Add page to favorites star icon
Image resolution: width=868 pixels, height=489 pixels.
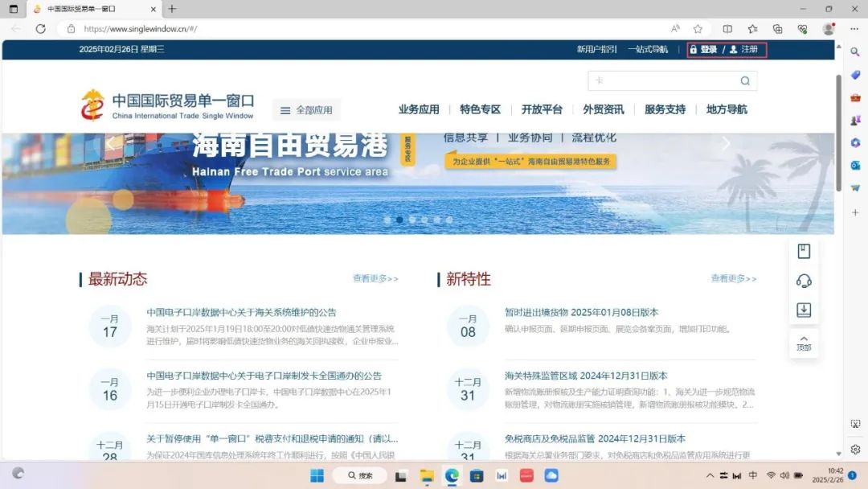(698, 28)
